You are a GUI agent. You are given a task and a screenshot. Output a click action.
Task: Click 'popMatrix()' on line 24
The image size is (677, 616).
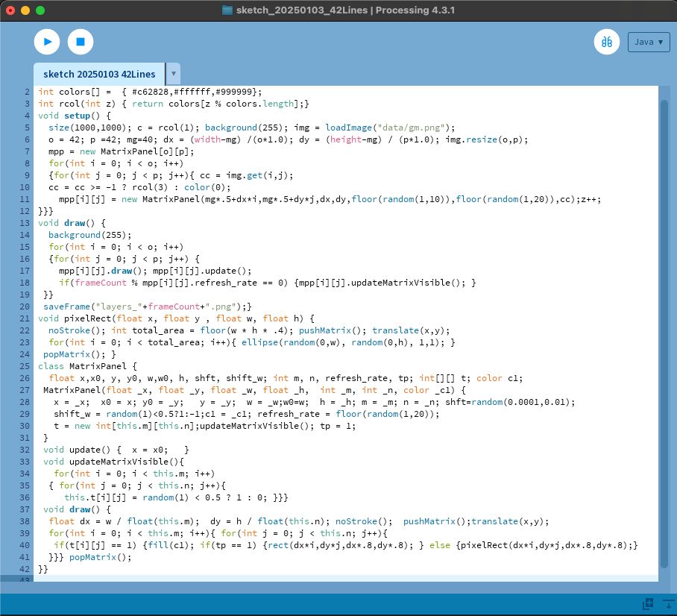point(72,355)
